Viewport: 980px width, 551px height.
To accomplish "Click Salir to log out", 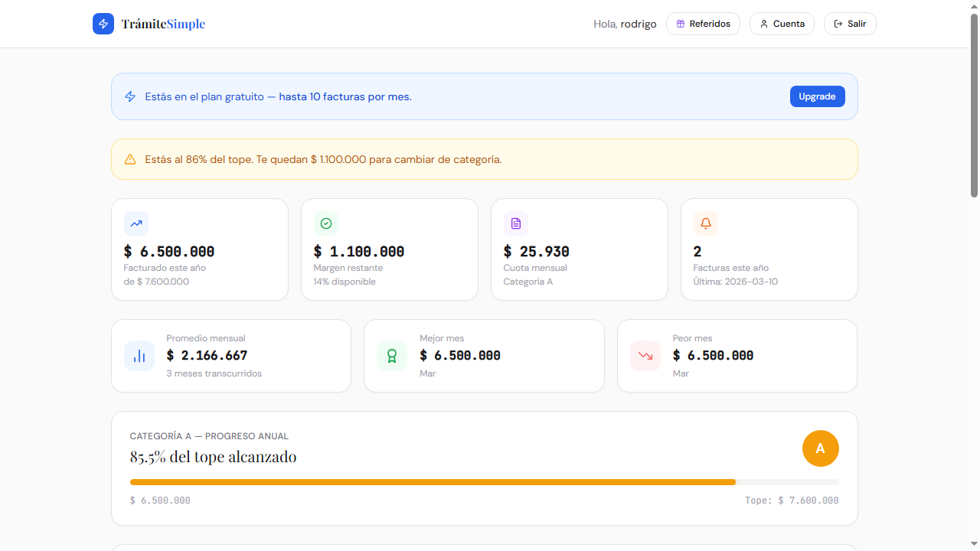I will click(x=850, y=24).
